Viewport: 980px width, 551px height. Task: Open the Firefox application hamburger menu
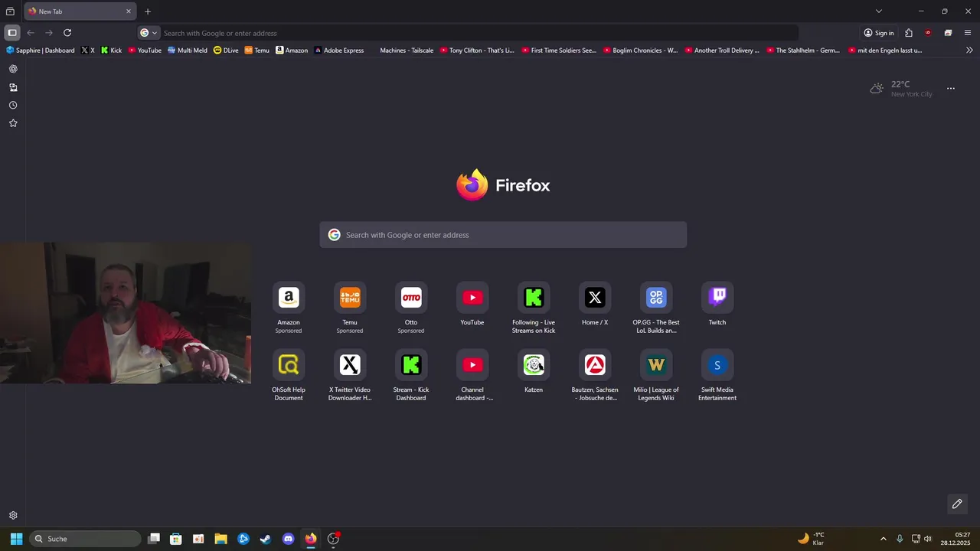968,33
